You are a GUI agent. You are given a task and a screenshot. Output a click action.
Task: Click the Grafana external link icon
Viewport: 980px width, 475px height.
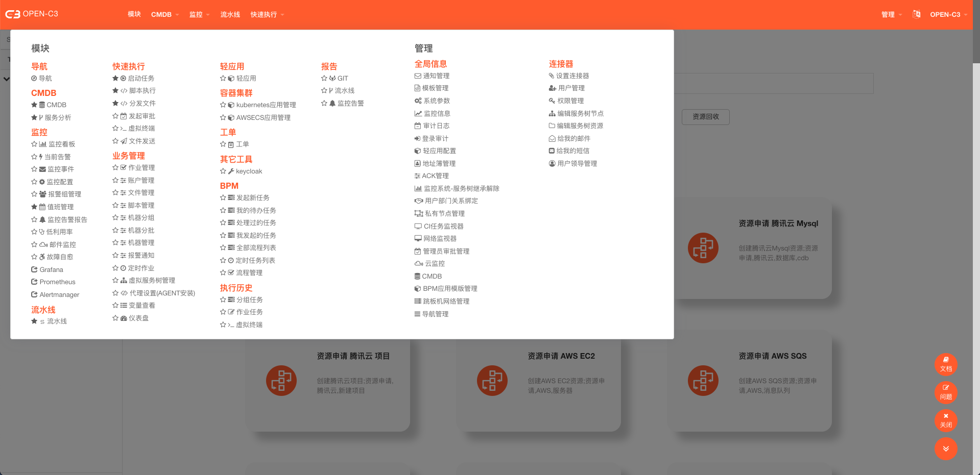34,269
